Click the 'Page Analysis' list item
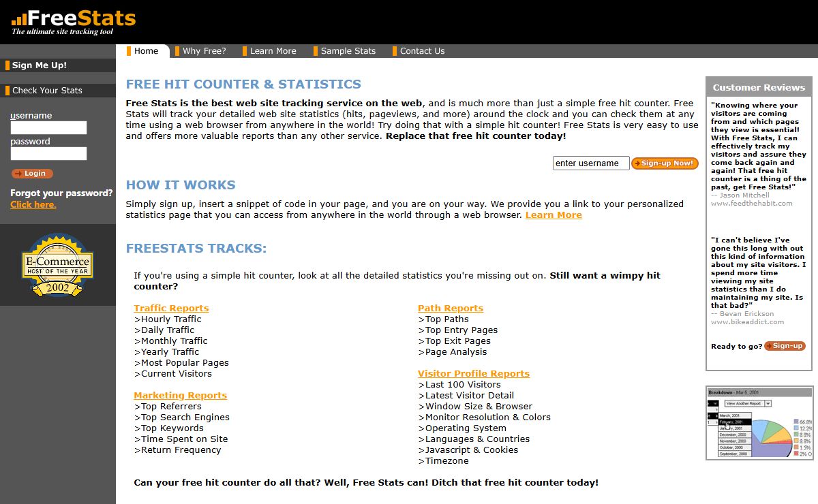 point(453,352)
